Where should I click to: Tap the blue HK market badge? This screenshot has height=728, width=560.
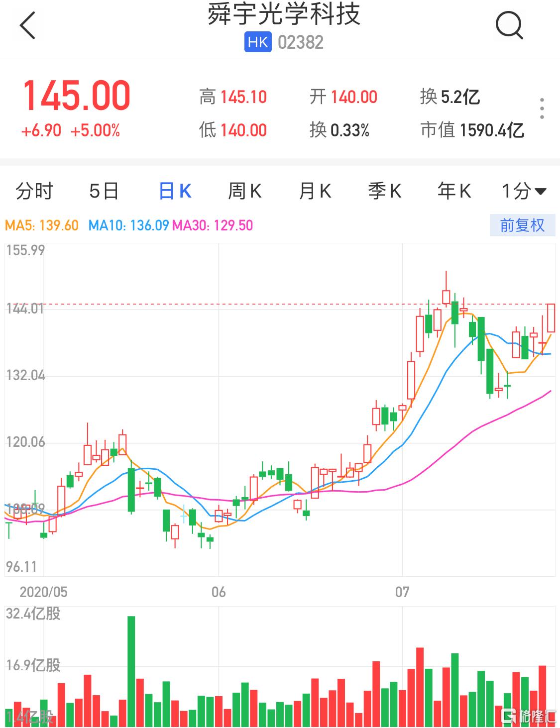(x=257, y=42)
